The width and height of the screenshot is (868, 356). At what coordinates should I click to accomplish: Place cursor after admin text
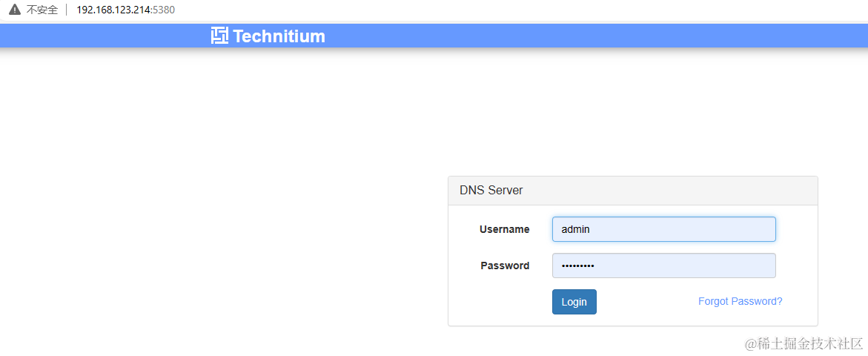(x=592, y=229)
